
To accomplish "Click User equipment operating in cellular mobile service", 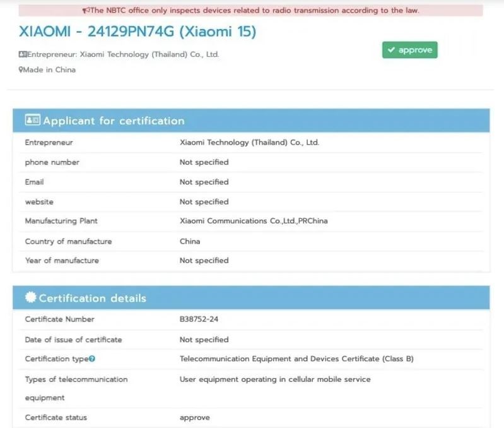I will coord(275,379).
